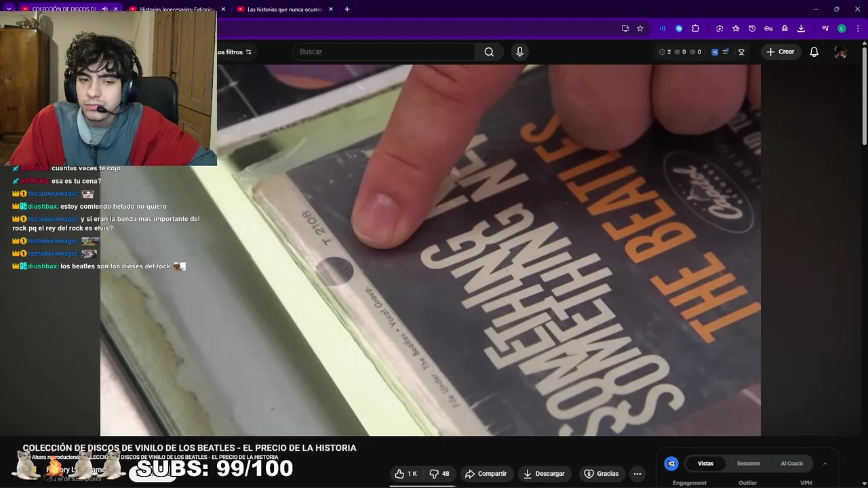This screenshot has width=868, height=488.
Task: Open the vidIQ trophy icon
Action: pos(741,52)
